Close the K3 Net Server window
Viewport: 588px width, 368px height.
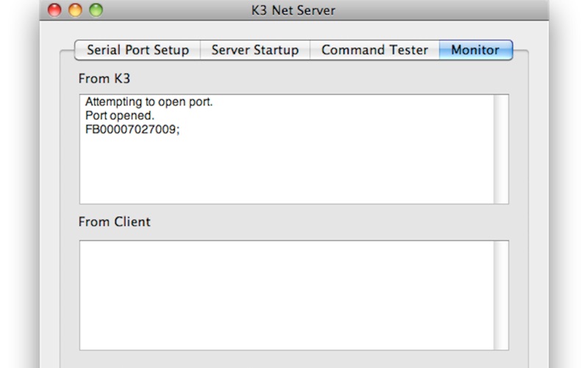54,10
